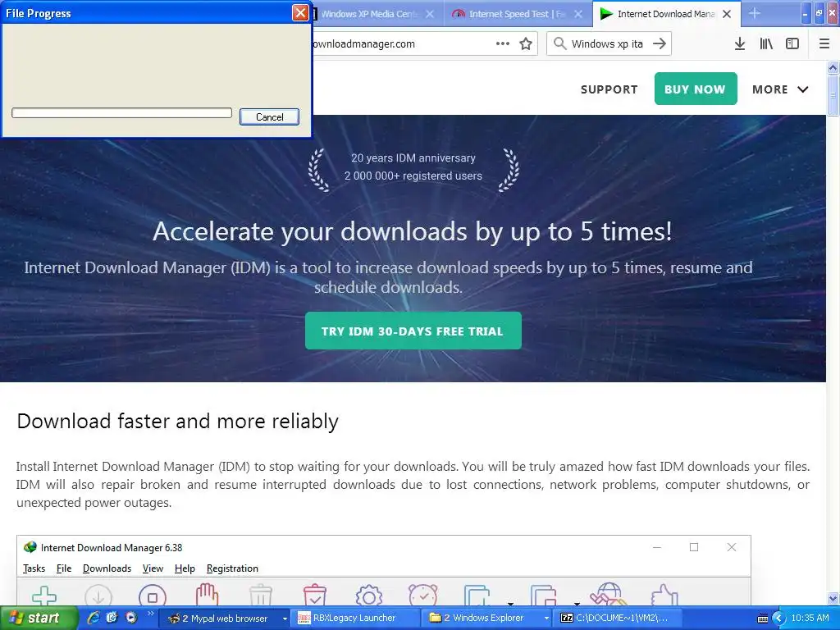
Task: Switch to the Windows XP Media Center tab
Action: [370, 14]
